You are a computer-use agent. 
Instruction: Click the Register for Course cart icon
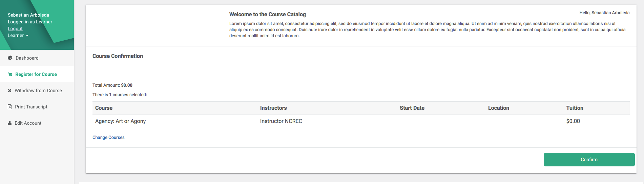click(10, 74)
